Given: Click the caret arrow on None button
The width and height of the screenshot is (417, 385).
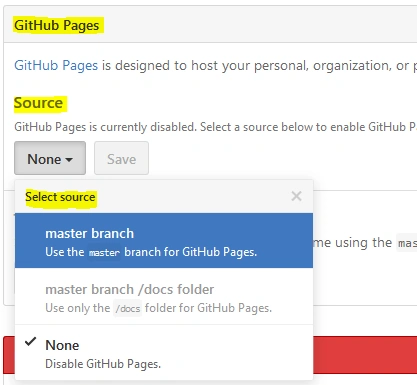Looking at the screenshot, I should (x=69, y=160).
